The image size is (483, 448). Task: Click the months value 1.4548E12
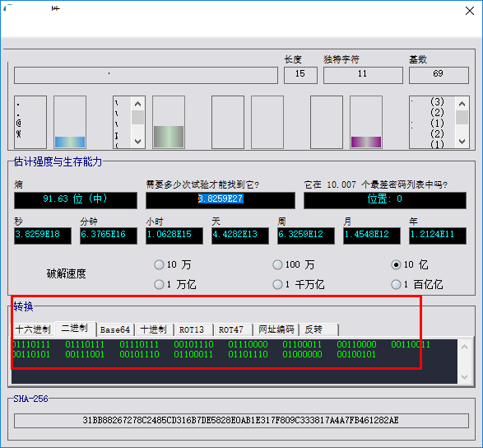click(372, 236)
